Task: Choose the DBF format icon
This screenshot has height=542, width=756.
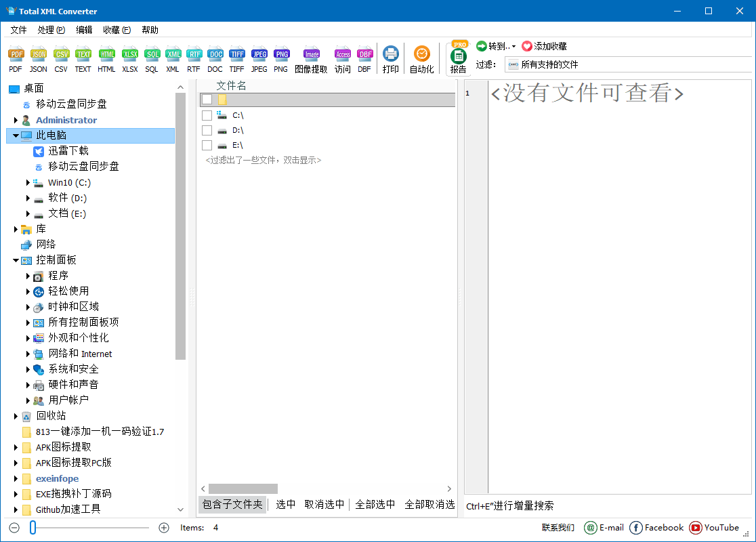Action: pyautogui.click(x=365, y=60)
